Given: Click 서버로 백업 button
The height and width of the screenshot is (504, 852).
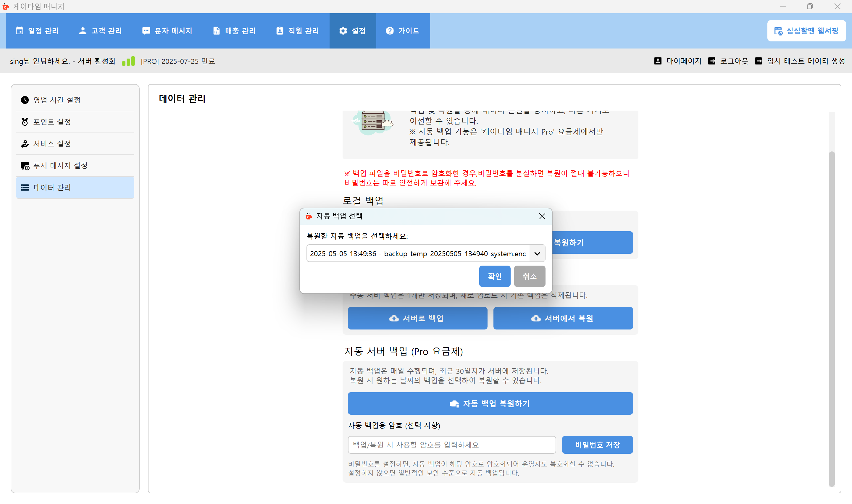Looking at the screenshot, I should pyautogui.click(x=417, y=319).
